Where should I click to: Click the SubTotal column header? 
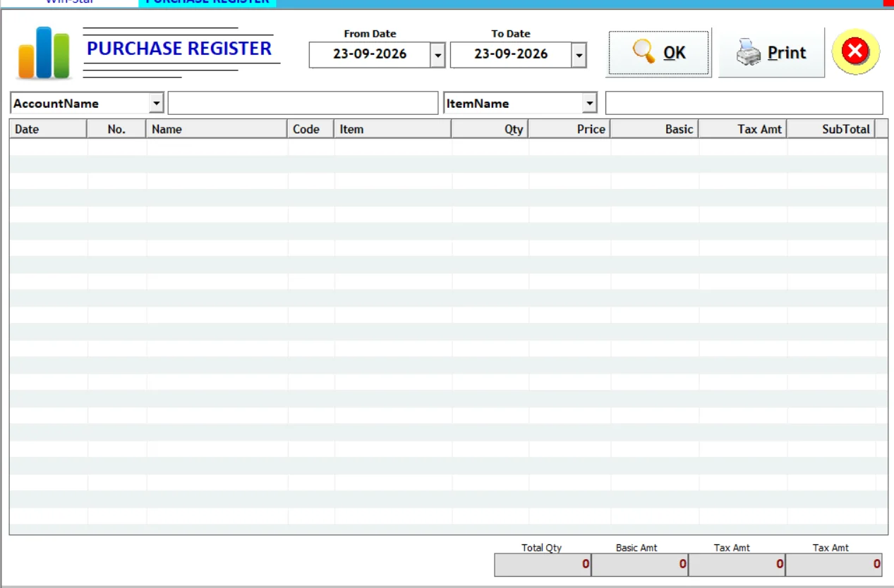click(831, 129)
